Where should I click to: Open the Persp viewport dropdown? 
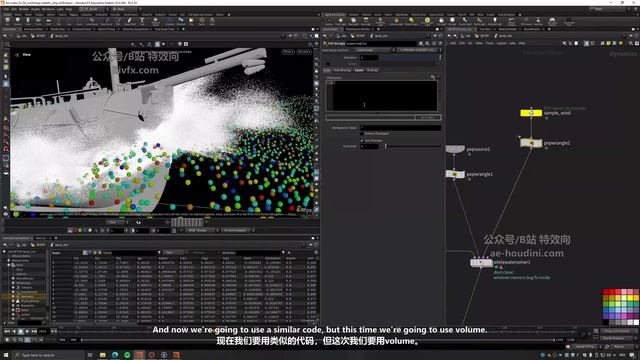tap(288, 52)
